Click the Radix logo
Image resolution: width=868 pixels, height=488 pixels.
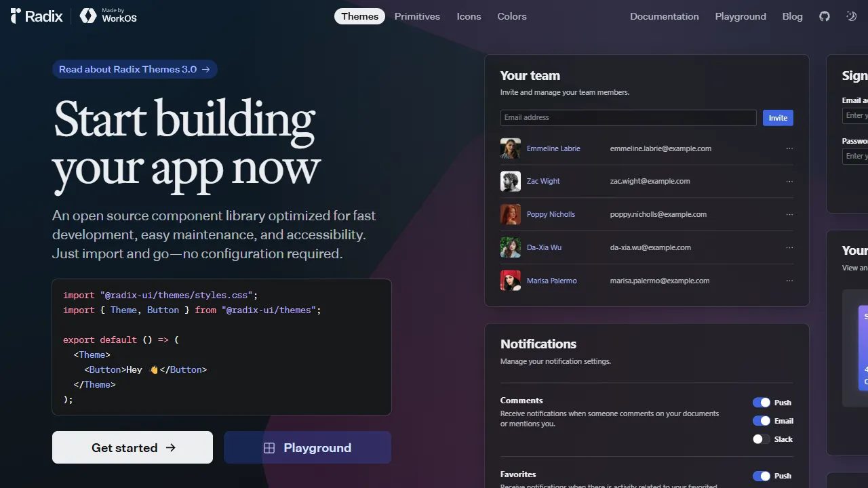35,16
